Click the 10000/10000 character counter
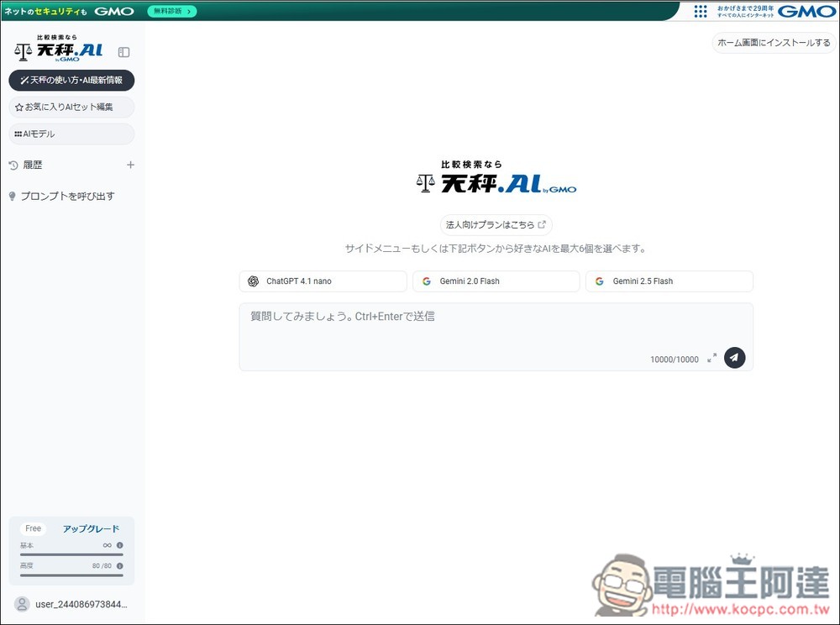Screen dimensions: 840x625 (x=675, y=360)
